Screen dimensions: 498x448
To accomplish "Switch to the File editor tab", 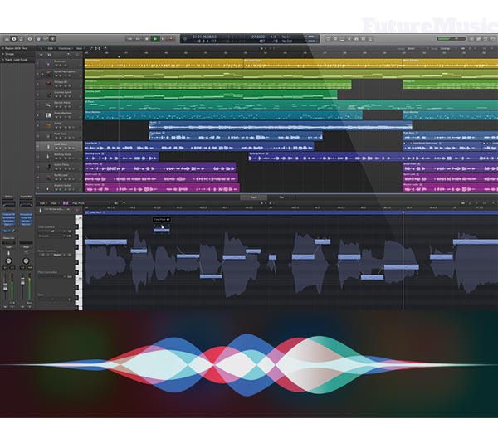I will (x=281, y=197).
